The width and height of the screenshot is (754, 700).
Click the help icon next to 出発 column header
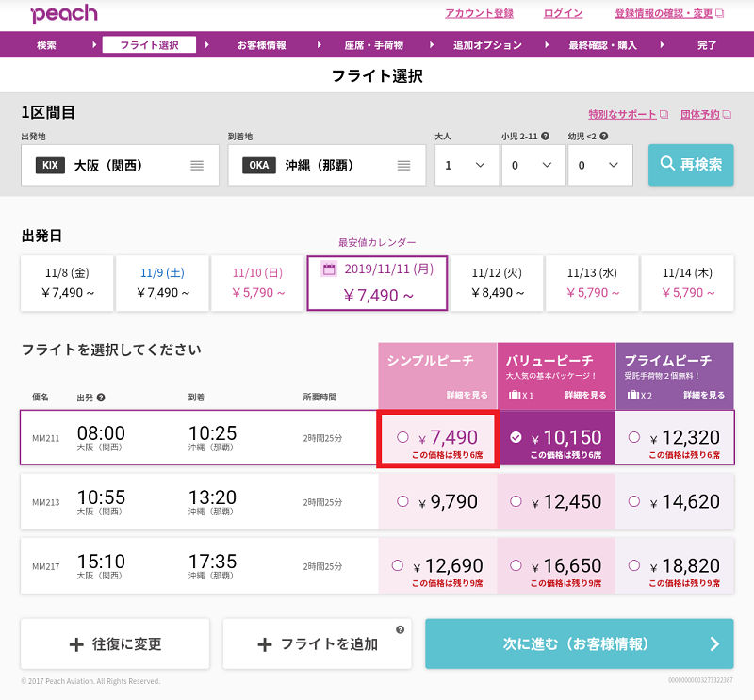click(101, 398)
